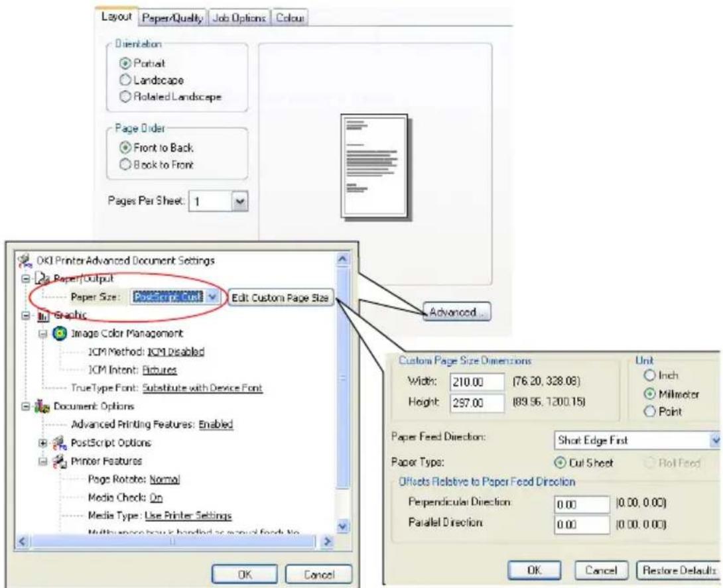Image resolution: width=723 pixels, height=588 pixels.
Task: Click the scroll left arrow in settings tree
Action: click(23, 542)
